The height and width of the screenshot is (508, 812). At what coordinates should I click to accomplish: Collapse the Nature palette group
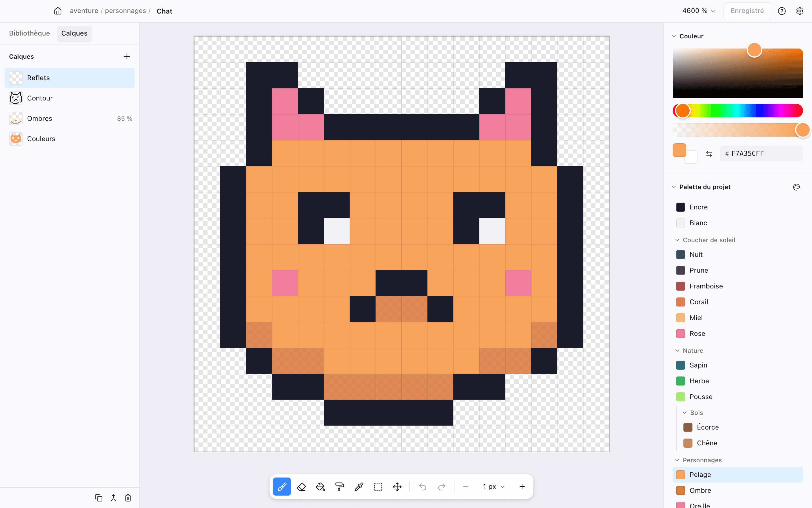click(x=677, y=351)
